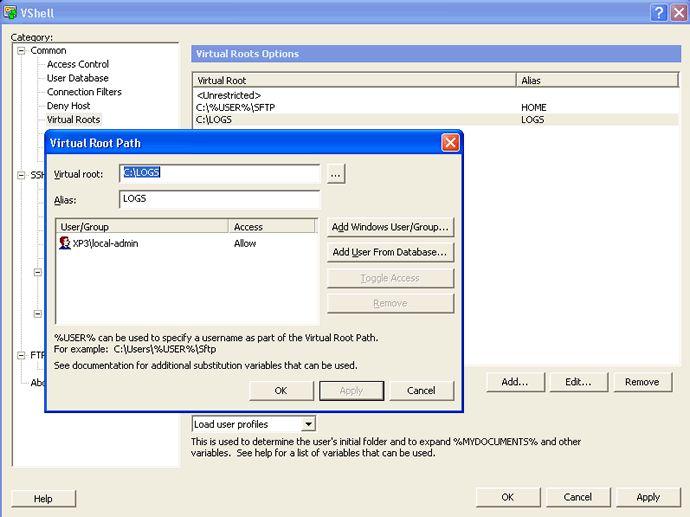Select the C:\LOGS row in virtual roots list
690x517 pixels.
pos(436,120)
